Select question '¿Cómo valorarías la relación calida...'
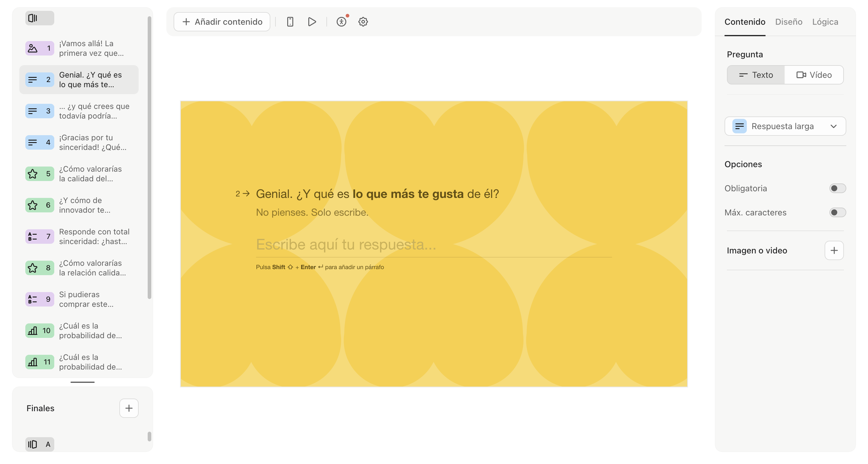Viewport: 868px width, 464px height. tap(79, 268)
